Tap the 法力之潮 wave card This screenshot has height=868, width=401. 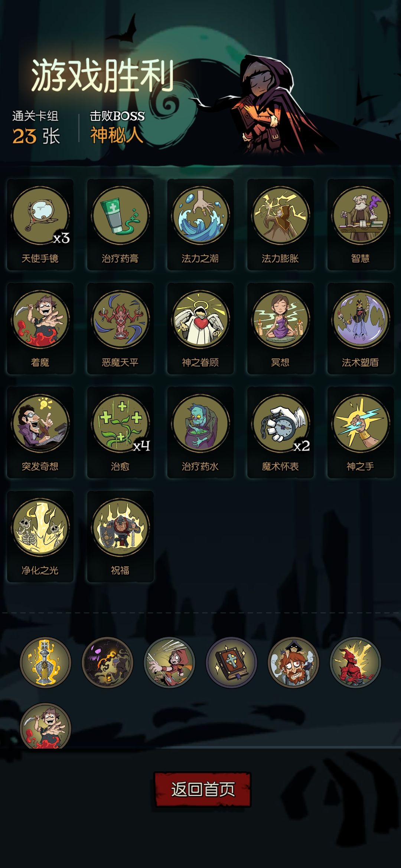[200, 224]
